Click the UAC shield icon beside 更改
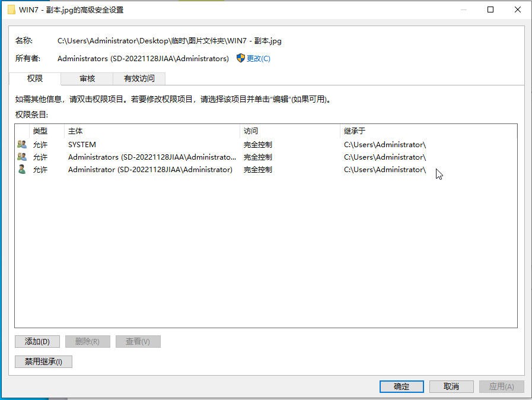This screenshot has width=532, height=400. point(241,58)
